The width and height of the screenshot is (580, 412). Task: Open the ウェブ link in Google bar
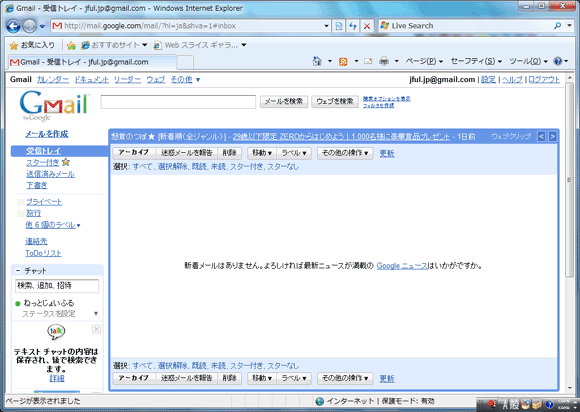(156, 80)
